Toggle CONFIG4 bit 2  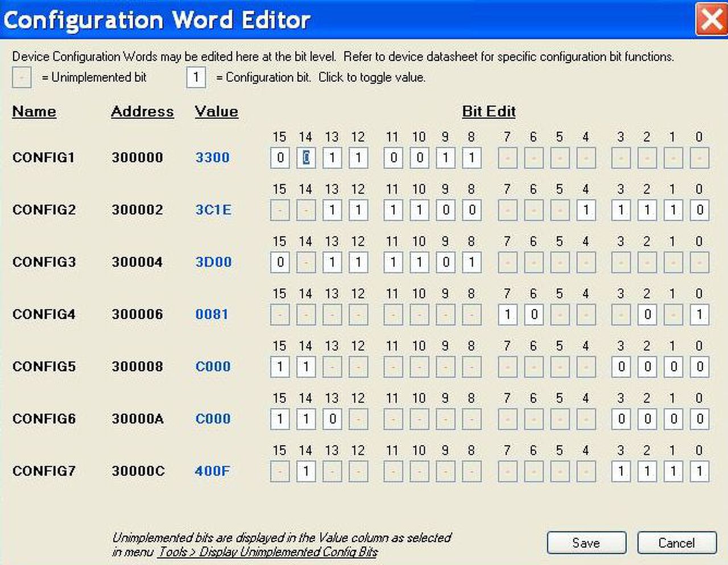point(647,314)
